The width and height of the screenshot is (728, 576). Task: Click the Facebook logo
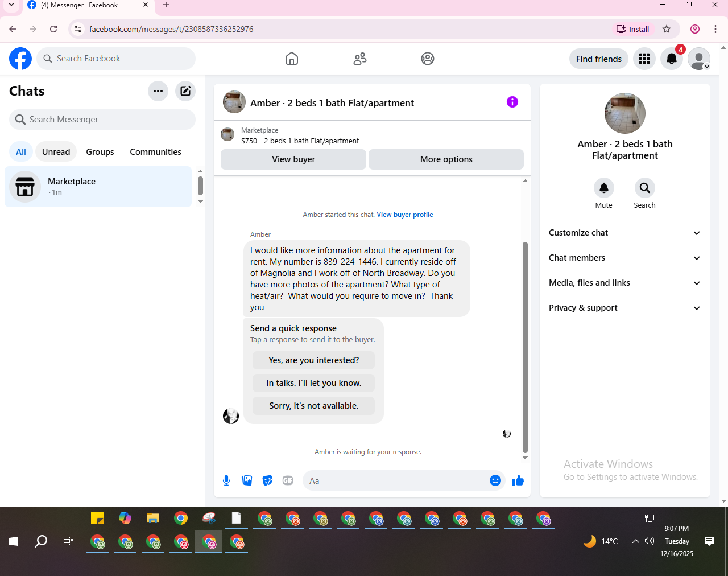[x=20, y=59]
